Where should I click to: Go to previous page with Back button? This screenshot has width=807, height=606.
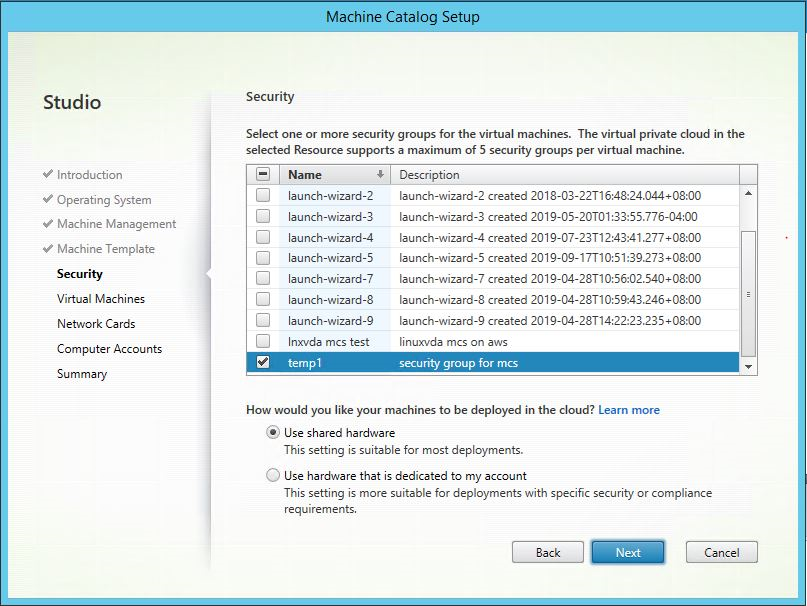(548, 552)
